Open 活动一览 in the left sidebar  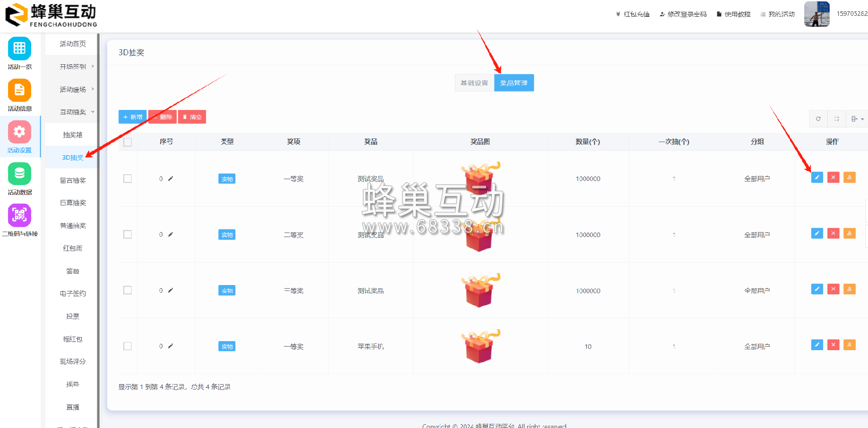19,53
